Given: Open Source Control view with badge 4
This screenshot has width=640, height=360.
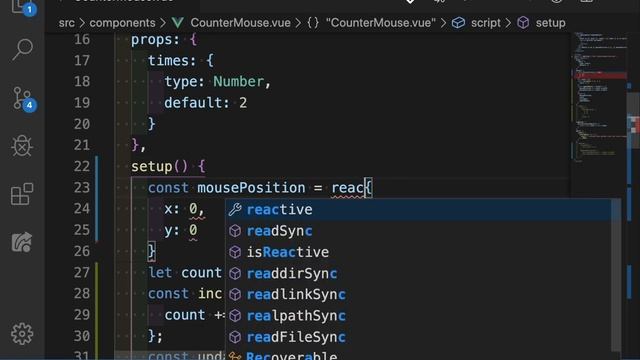Looking at the screenshot, I should [23, 99].
